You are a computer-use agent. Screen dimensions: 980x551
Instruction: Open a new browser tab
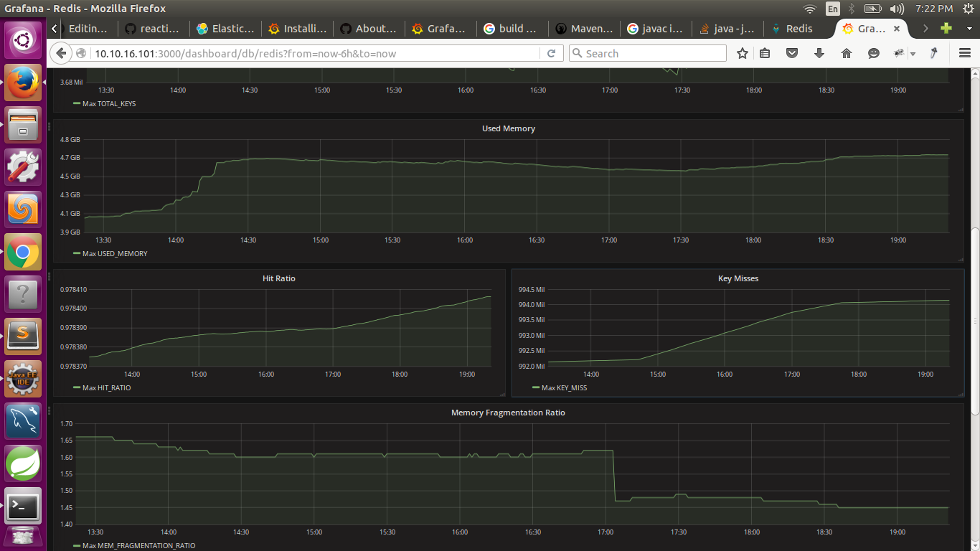(x=946, y=28)
